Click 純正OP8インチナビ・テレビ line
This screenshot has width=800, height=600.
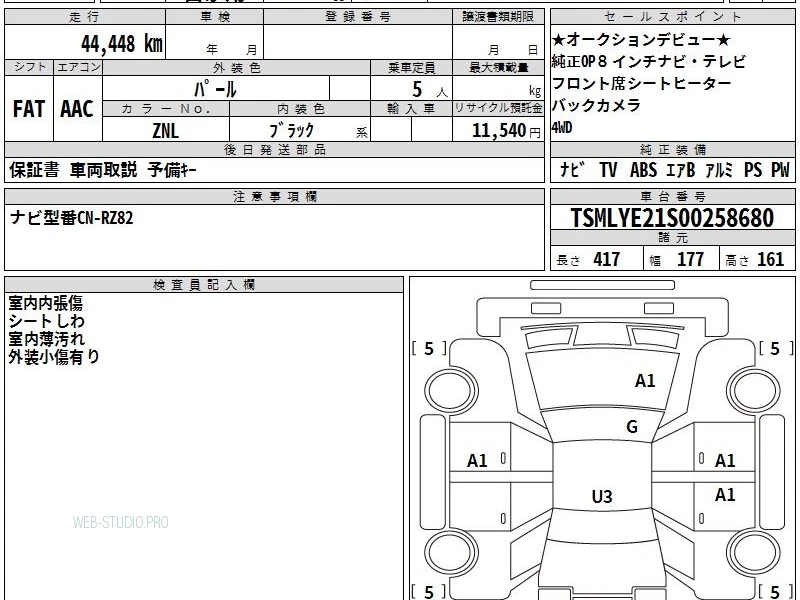648,61
